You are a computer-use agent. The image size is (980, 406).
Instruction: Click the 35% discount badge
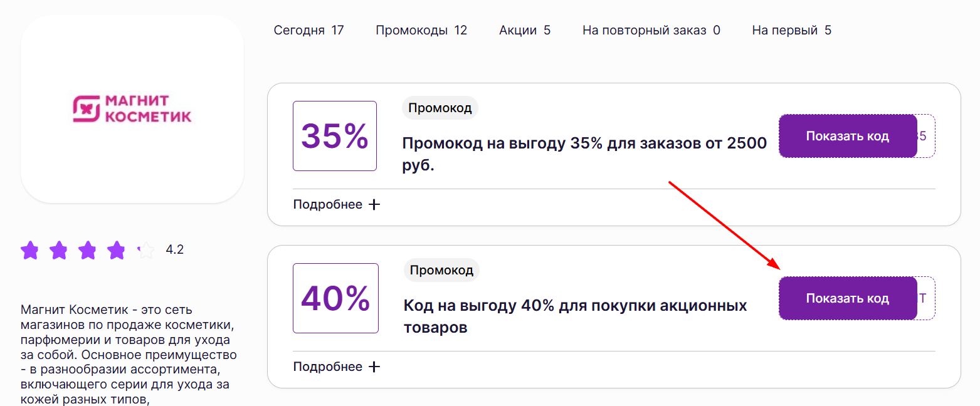tap(335, 136)
